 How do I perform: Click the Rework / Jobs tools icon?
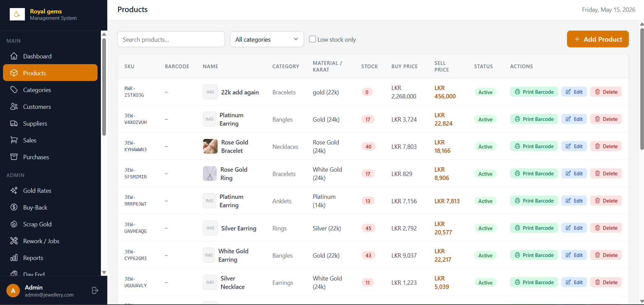pos(14,241)
